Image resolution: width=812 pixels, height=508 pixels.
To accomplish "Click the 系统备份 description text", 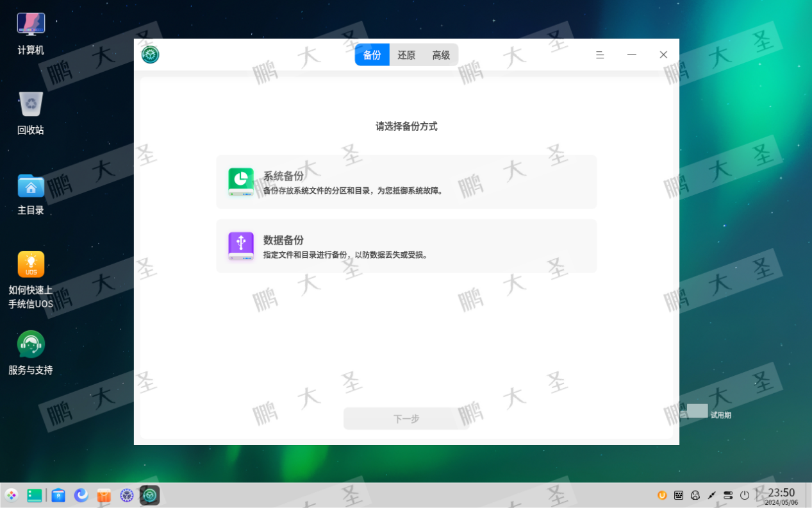I will tap(354, 190).
